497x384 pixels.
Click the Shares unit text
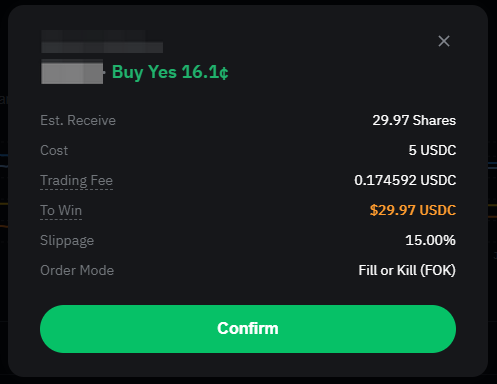pos(434,120)
